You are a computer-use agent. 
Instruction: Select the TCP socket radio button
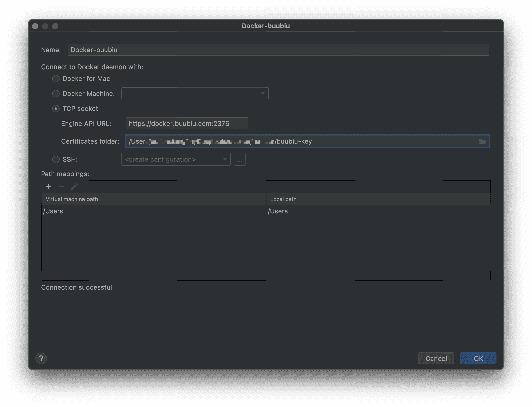pos(56,109)
